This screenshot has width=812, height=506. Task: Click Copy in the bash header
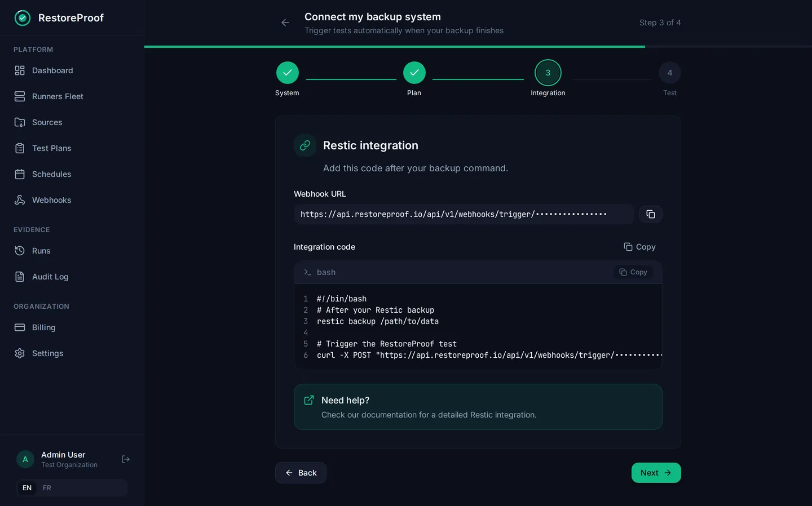(x=633, y=272)
